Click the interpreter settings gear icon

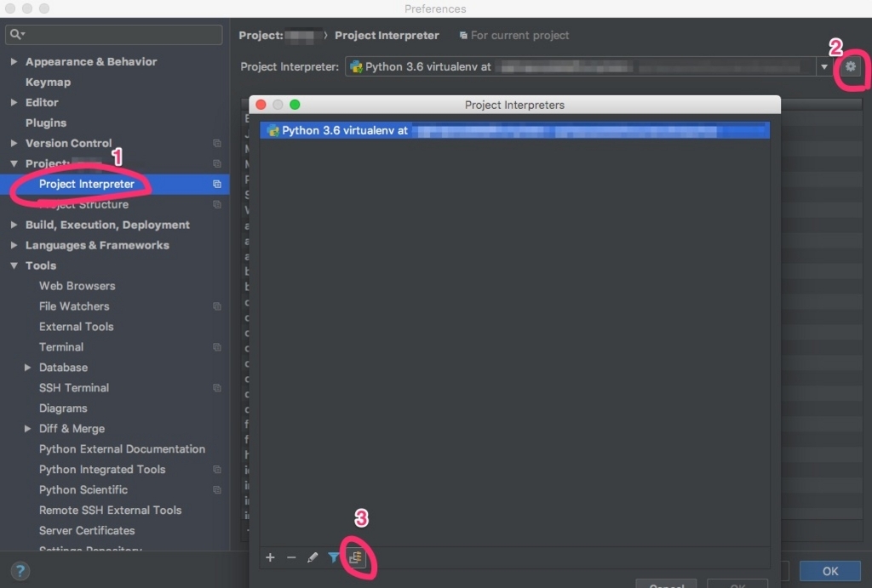[x=850, y=66]
